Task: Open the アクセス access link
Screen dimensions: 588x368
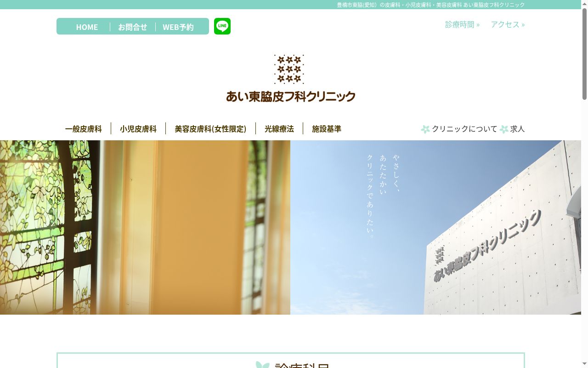Action: coord(508,24)
